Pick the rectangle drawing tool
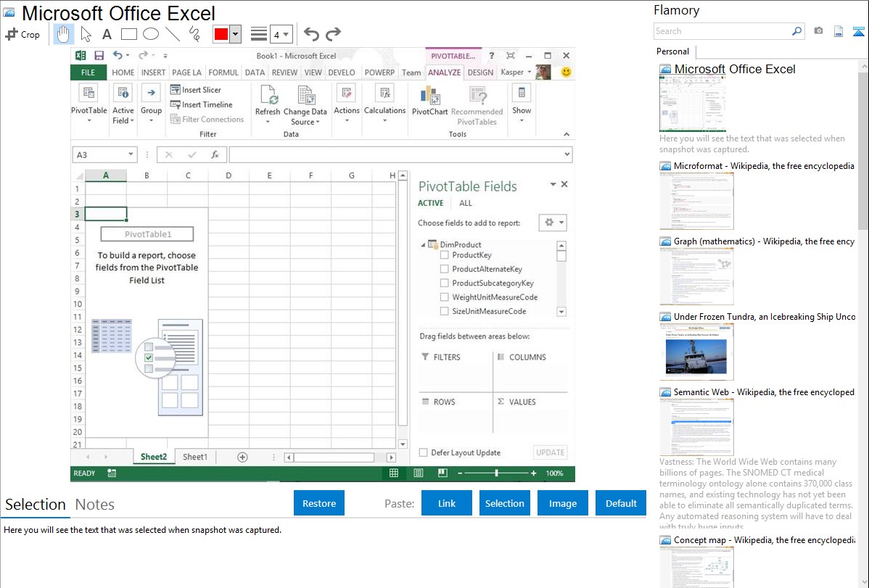This screenshot has width=869, height=588. (128, 34)
